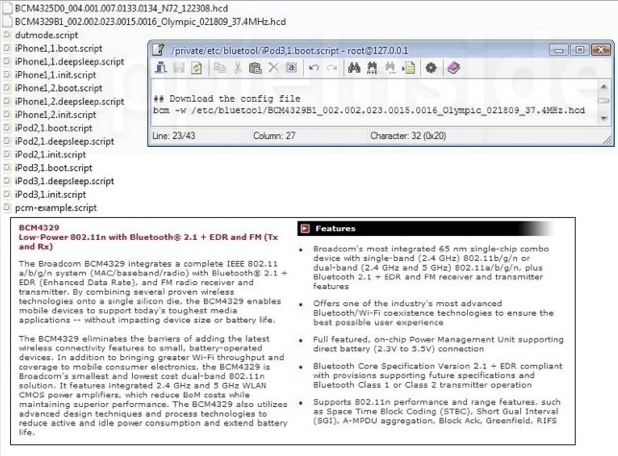
Task: Click the editor window title path text
Action: 289,50
